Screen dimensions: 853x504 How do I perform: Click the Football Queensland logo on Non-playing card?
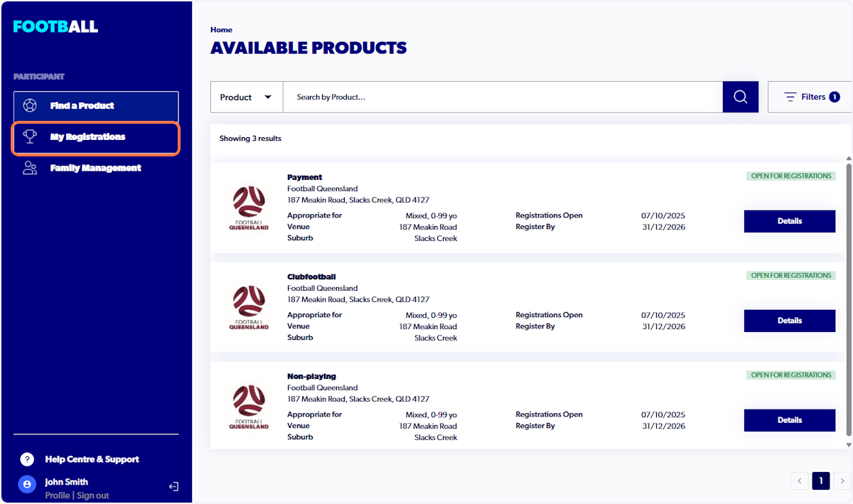pos(249,407)
